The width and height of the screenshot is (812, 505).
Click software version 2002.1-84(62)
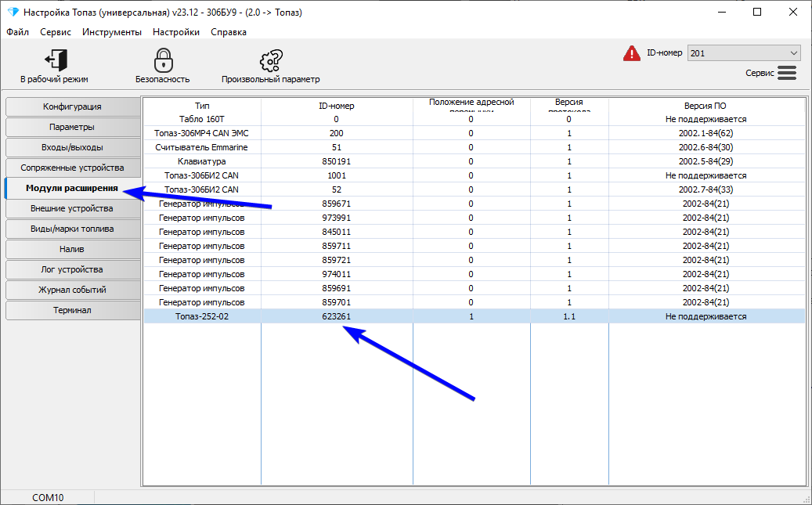pyautogui.click(x=706, y=133)
